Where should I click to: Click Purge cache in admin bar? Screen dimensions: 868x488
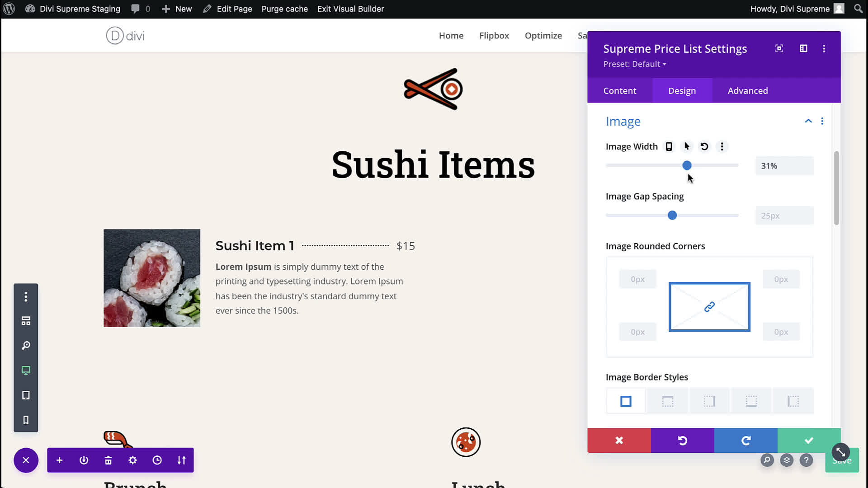(x=284, y=9)
